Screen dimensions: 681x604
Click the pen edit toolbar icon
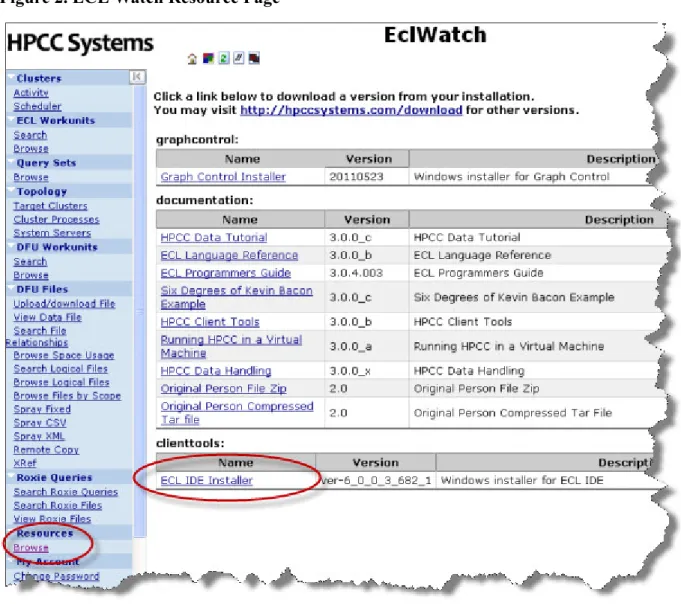(239, 58)
